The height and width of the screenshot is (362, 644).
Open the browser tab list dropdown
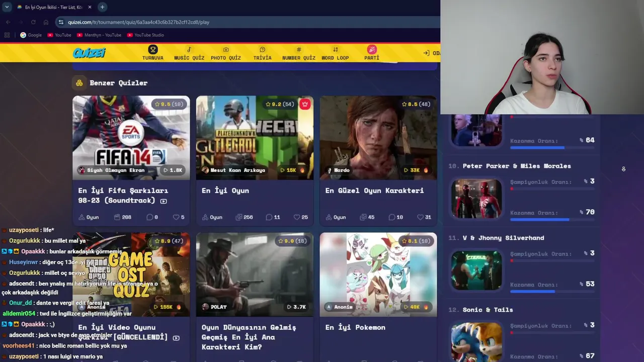point(7,7)
